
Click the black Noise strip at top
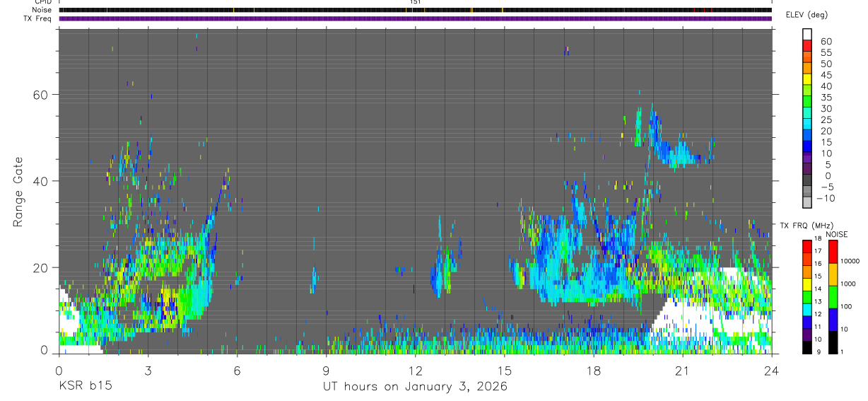(415, 10)
